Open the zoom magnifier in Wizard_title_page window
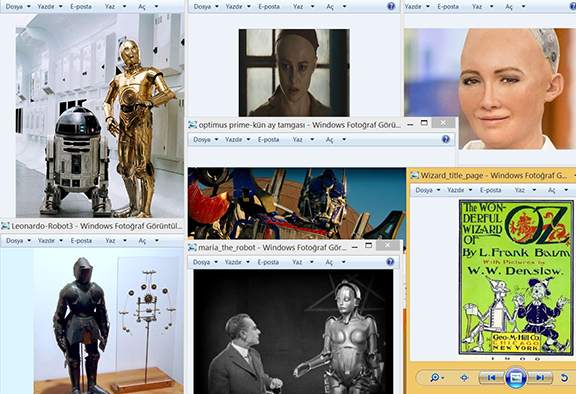The image size is (576, 394). [x=437, y=377]
